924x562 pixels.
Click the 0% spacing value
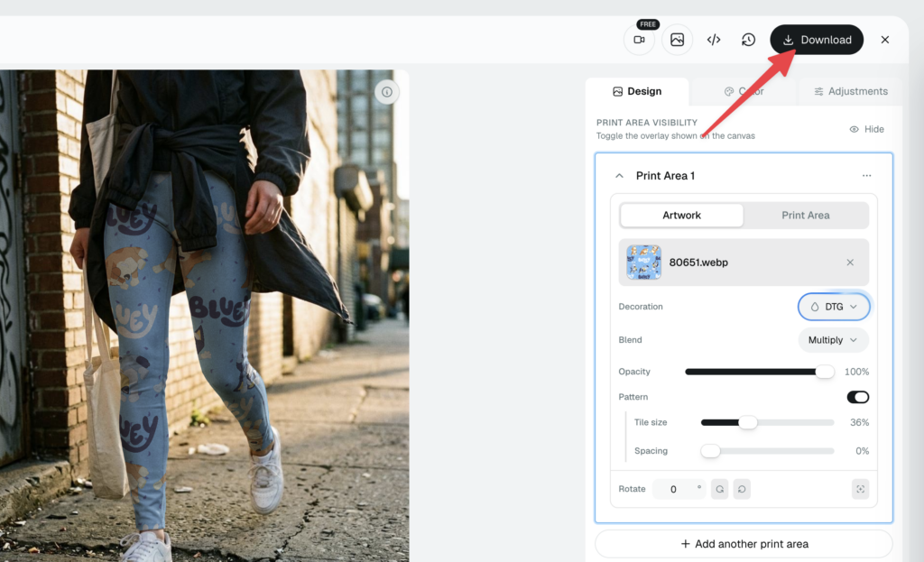862,451
